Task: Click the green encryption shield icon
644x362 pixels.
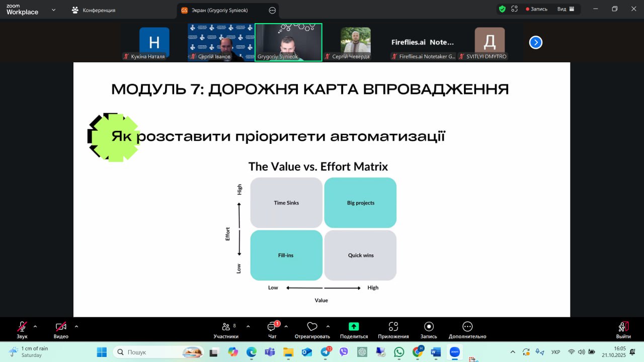Action: [502, 9]
